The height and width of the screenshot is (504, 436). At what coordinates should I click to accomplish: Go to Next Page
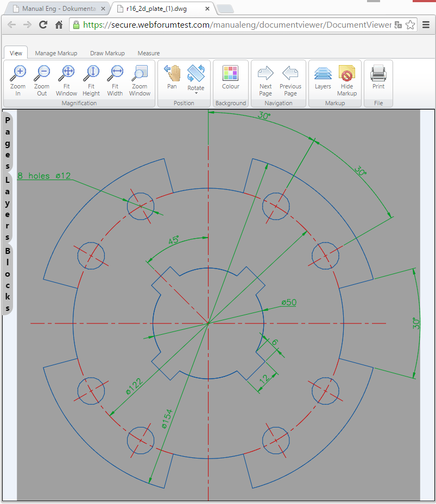266,80
